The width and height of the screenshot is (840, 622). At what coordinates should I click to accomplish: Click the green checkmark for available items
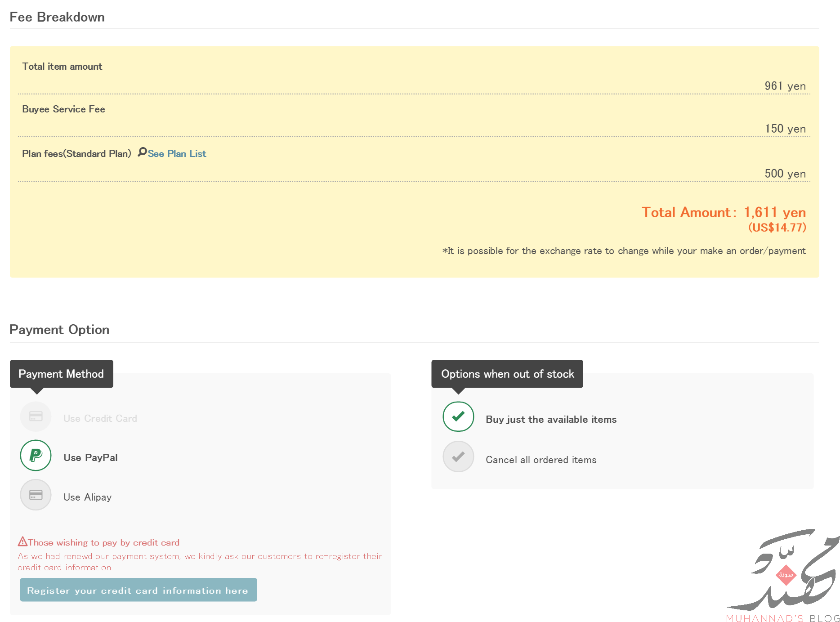click(x=458, y=416)
